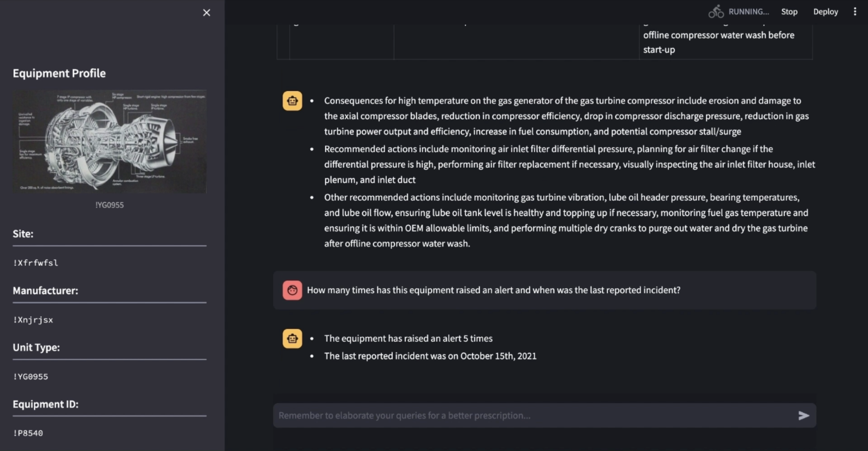The image size is (868, 451).
Task: Click the bot avatar beside the alert count reply
Action: (x=292, y=339)
